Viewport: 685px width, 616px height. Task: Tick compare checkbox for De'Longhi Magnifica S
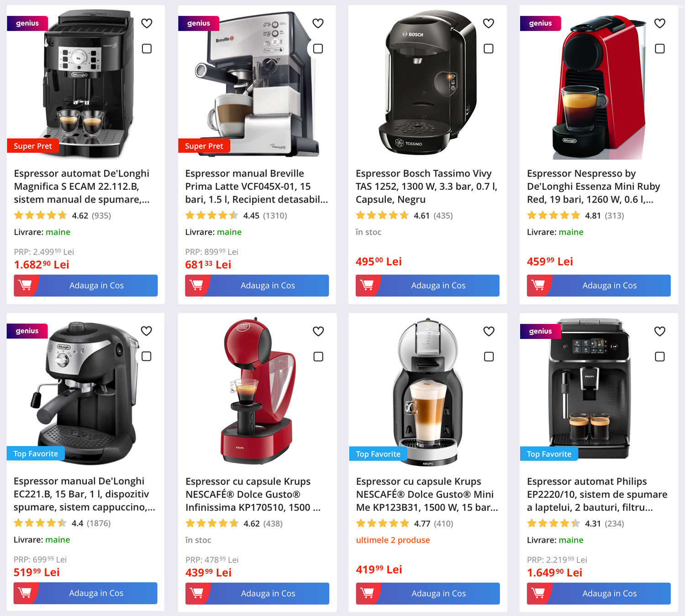click(147, 48)
